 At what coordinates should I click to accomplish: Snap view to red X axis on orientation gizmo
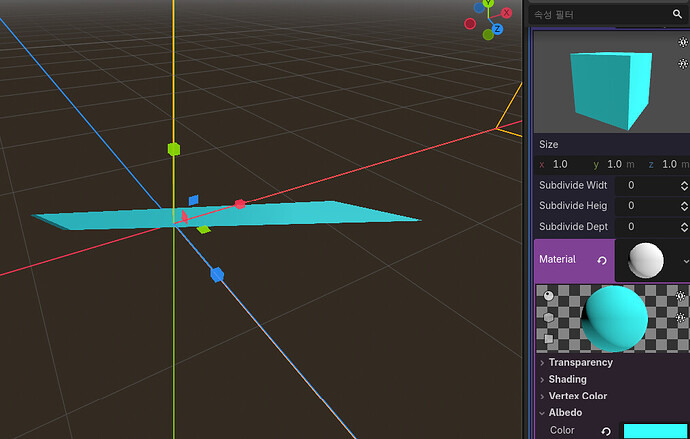[506, 13]
